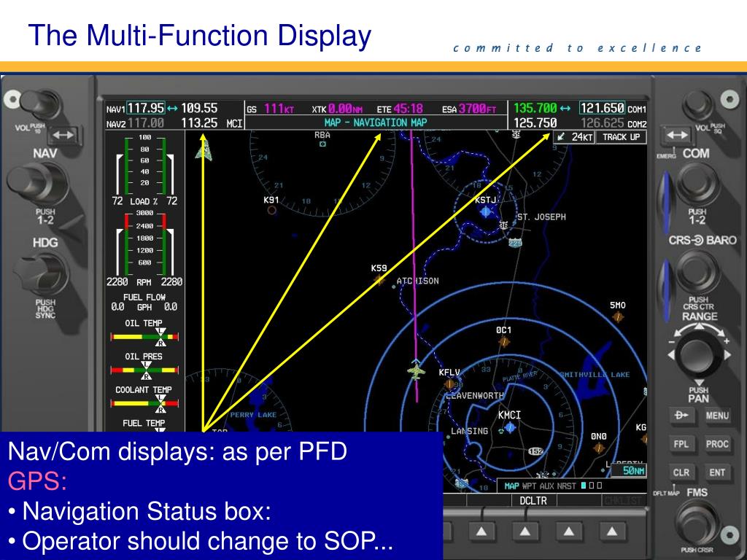Select the WPT page group

pos(530,486)
